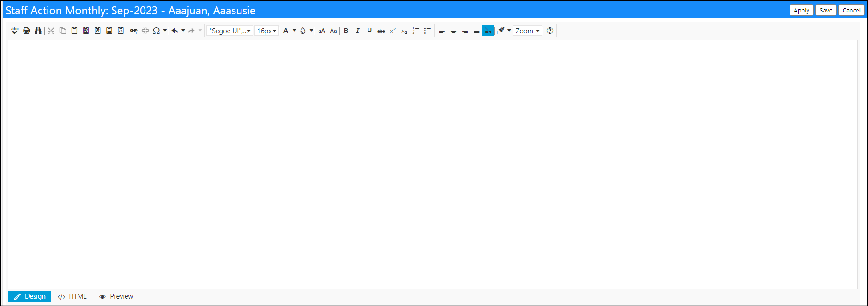Click the background color droplet icon
868x306 pixels.
[x=303, y=31]
